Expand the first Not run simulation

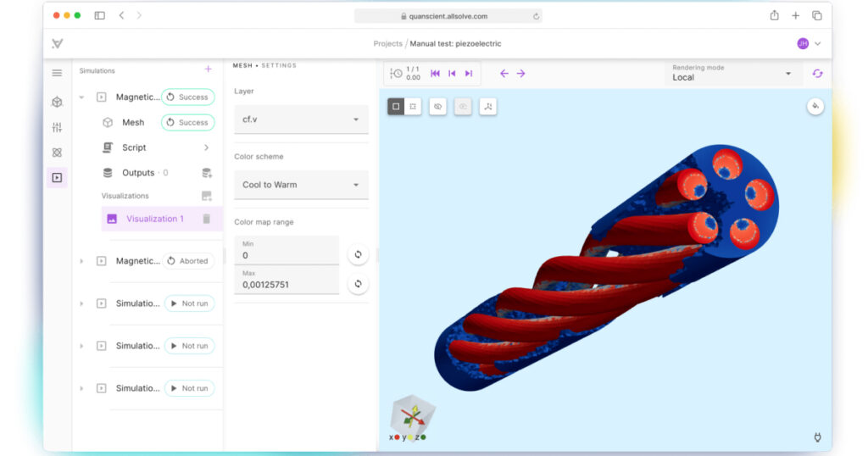(x=81, y=303)
